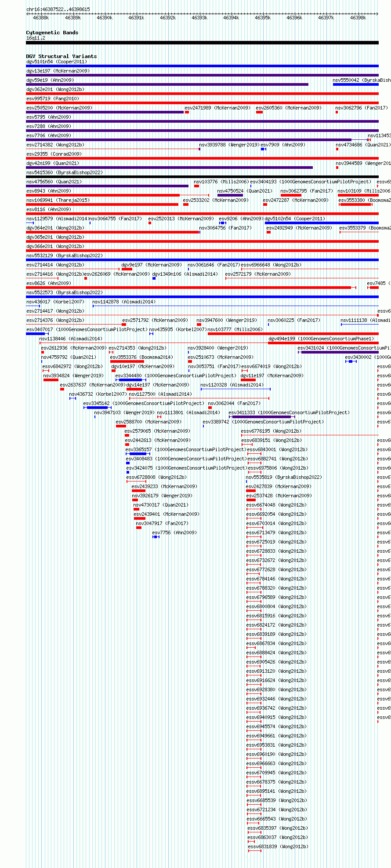Open variant esv995719 (Pang2010)
Viewport: 391px width, 868px height.
pos(53,98)
